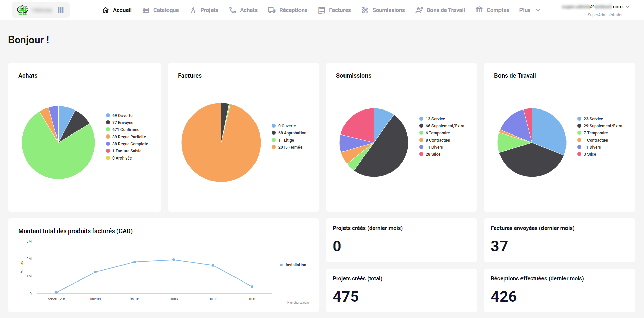Open the user account dropdown chevron

(x=628, y=7)
